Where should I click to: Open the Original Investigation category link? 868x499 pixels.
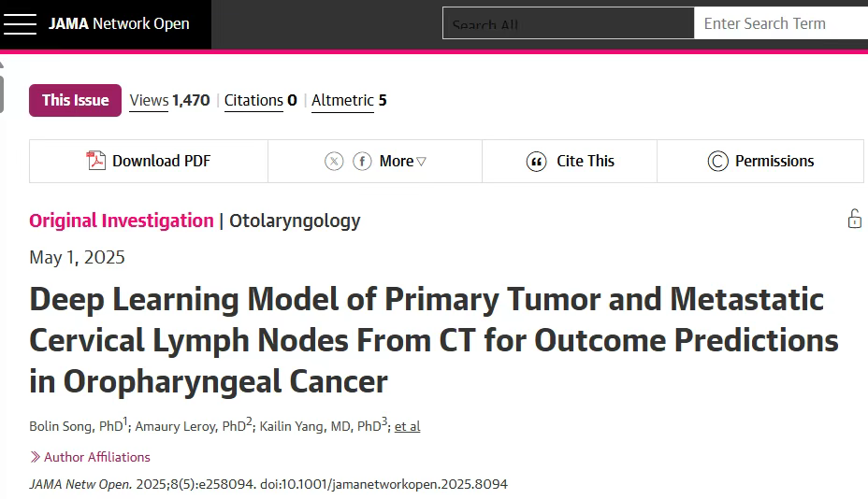point(122,221)
